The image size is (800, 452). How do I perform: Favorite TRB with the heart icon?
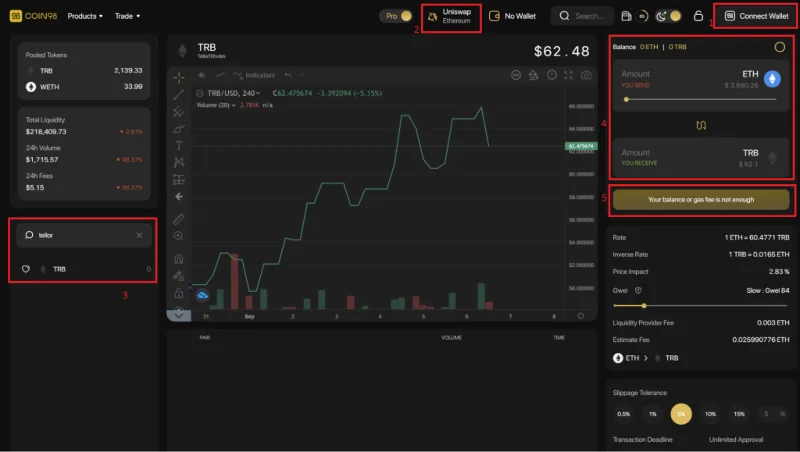(26, 269)
